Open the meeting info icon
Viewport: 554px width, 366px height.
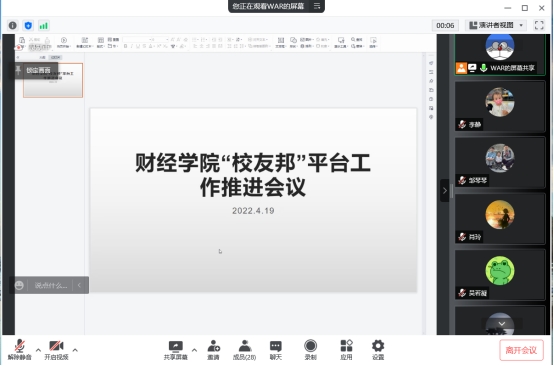click(13, 25)
